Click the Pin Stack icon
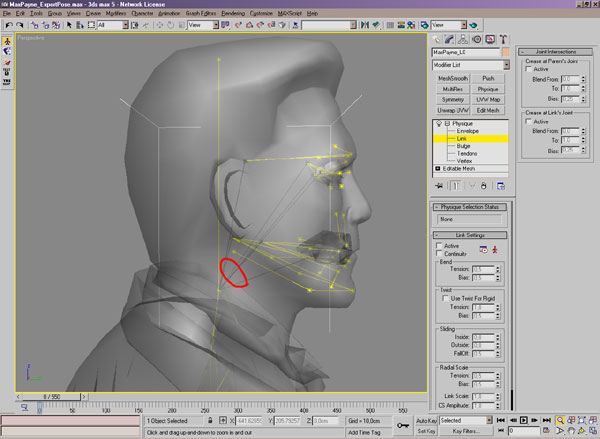Screen dimensions: 600x439 [x=438, y=184]
